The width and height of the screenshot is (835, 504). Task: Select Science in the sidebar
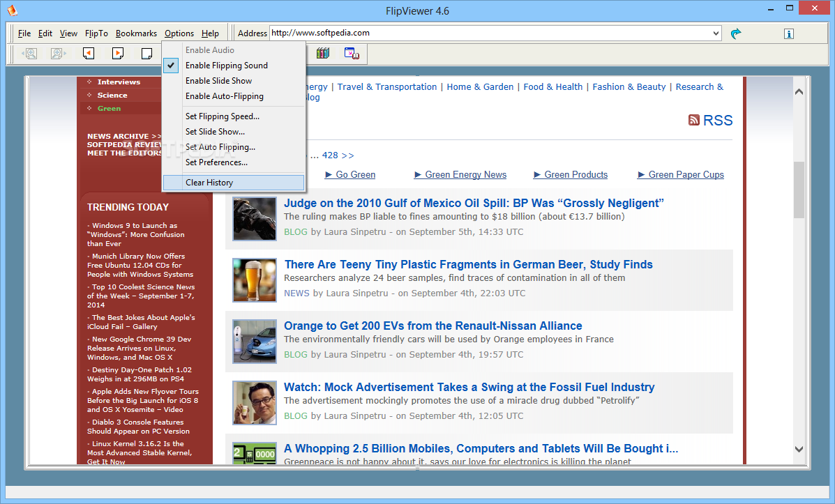click(112, 96)
